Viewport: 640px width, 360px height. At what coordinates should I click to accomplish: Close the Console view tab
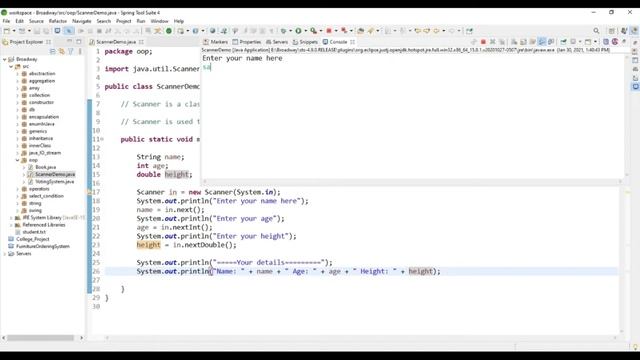tap(352, 42)
